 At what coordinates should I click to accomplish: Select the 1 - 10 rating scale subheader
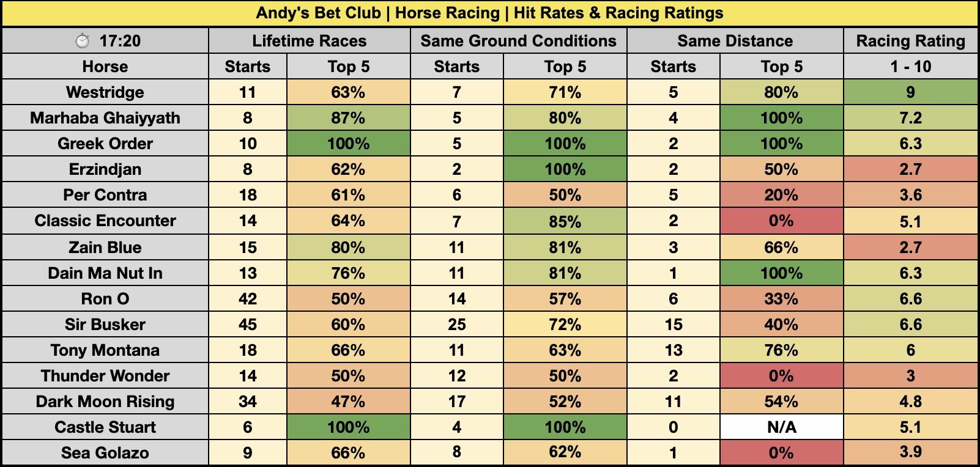910,67
